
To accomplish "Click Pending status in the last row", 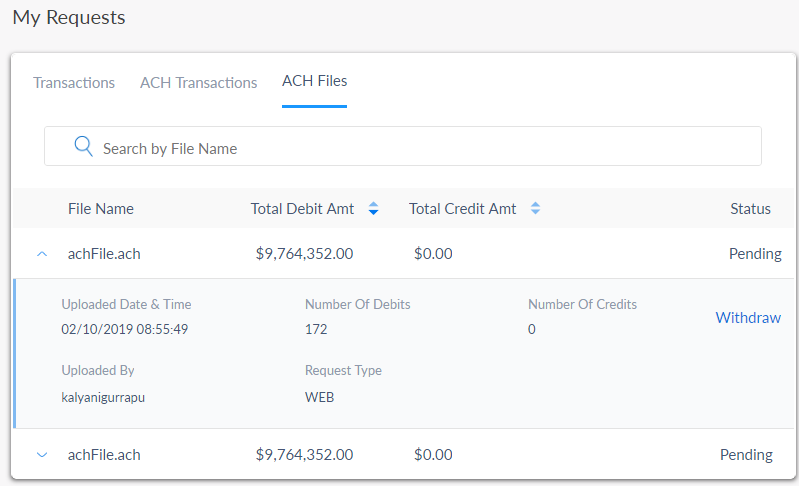I will 746,455.
